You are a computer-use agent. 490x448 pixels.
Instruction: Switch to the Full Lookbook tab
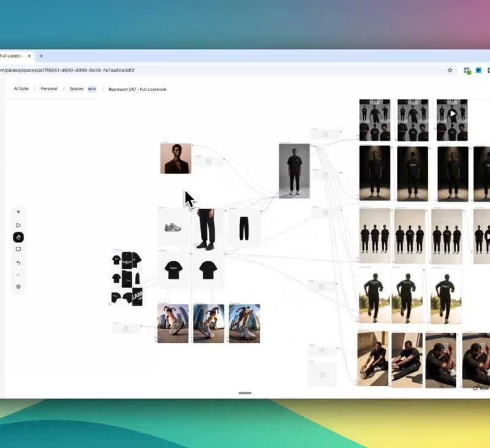(x=13, y=56)
